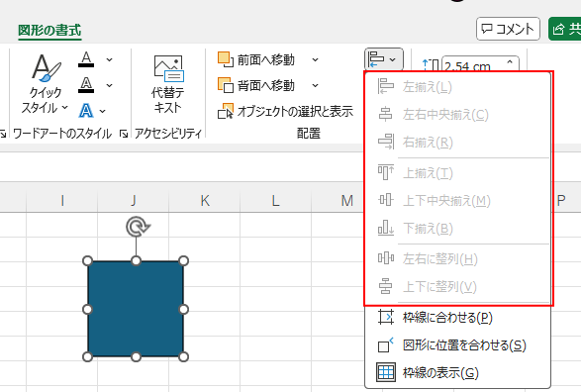Click 前面へ移動 button

[257, 59]
